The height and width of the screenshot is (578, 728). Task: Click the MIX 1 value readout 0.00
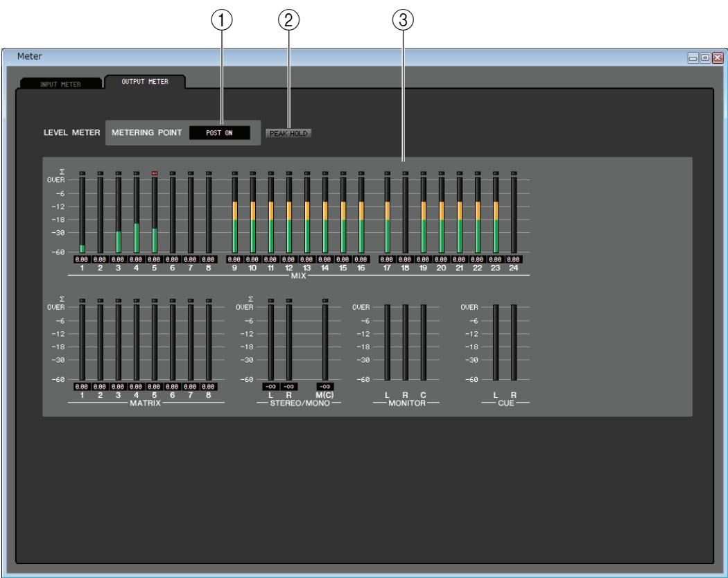pos(82,259)
